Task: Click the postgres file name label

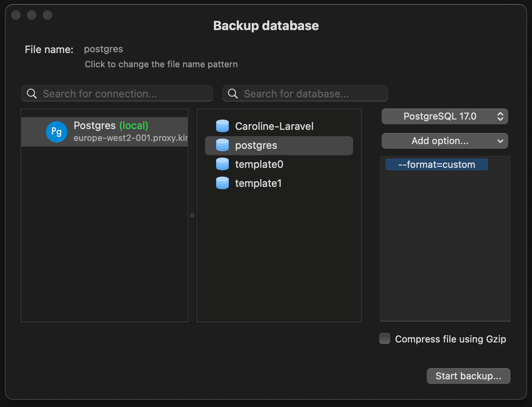Action: coord(103,49)
